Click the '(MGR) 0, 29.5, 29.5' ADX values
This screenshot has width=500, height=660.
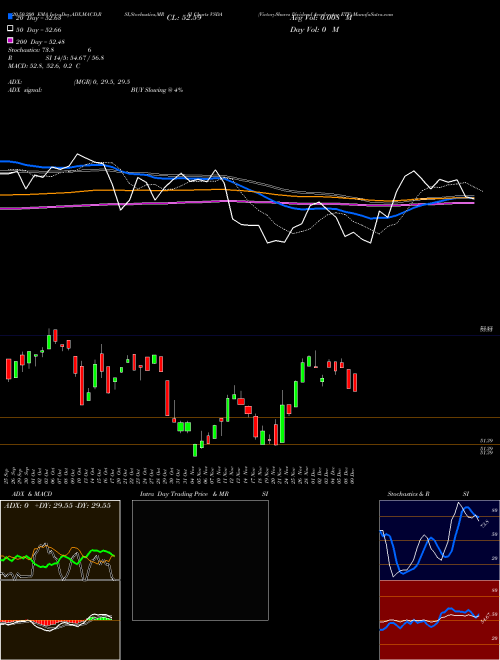coord(102,82)
